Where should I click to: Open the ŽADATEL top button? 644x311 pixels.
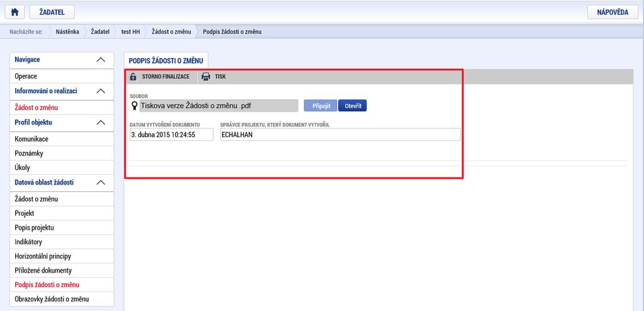[52, 12]
